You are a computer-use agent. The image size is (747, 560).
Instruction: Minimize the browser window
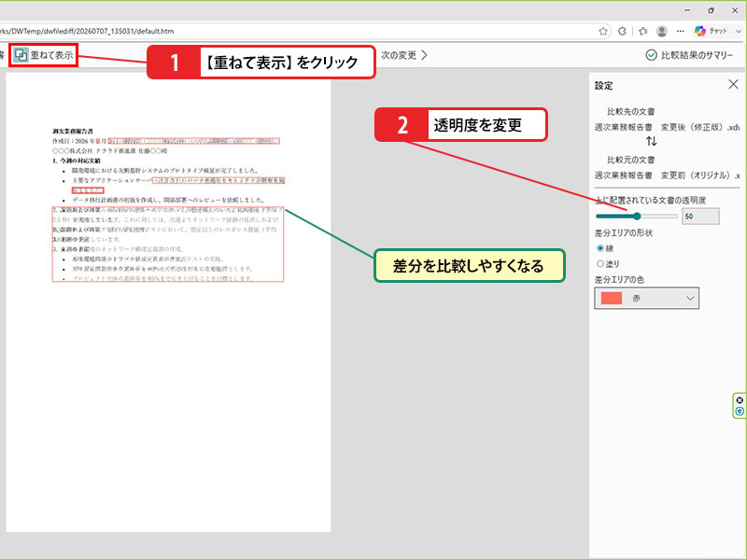(x=687, y=10)
